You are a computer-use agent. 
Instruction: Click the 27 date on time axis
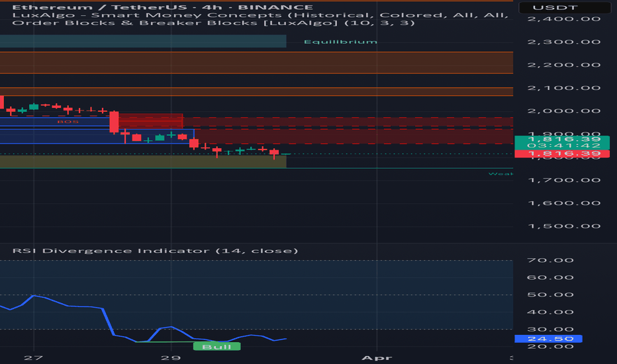33,357
